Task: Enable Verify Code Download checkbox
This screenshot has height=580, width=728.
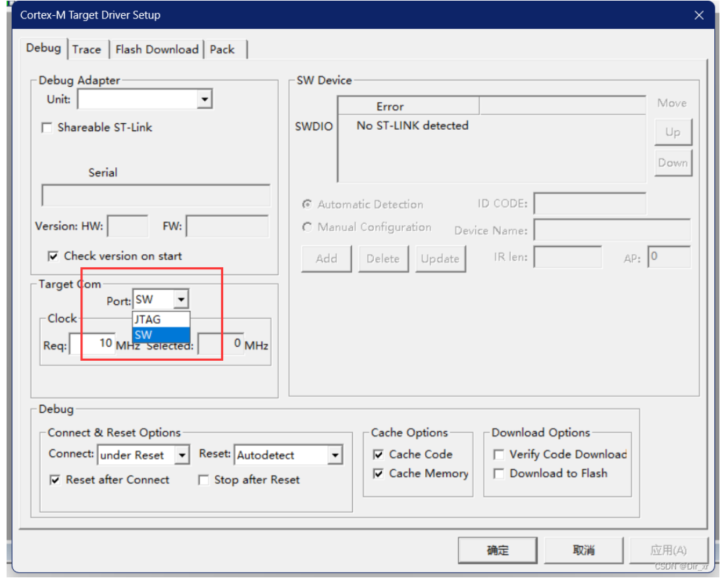Action: [x=499, y=455]
